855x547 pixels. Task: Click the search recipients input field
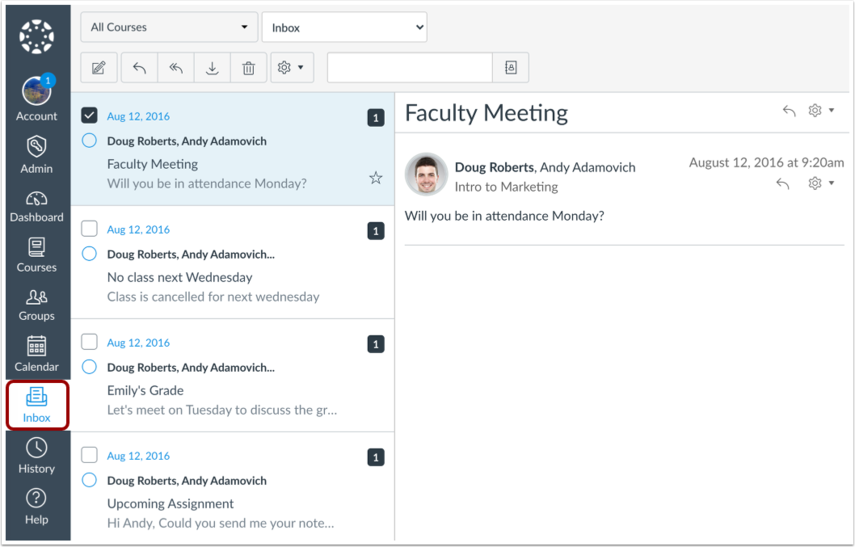410,68
